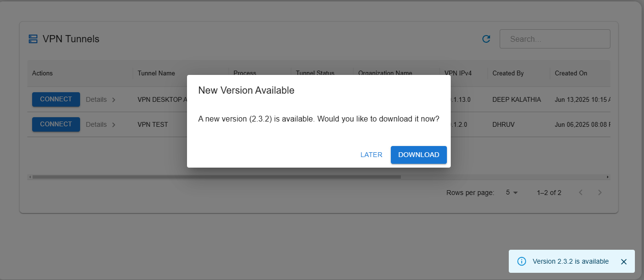Sort by the Tunnel Name column header

click(x=156, y=73)
